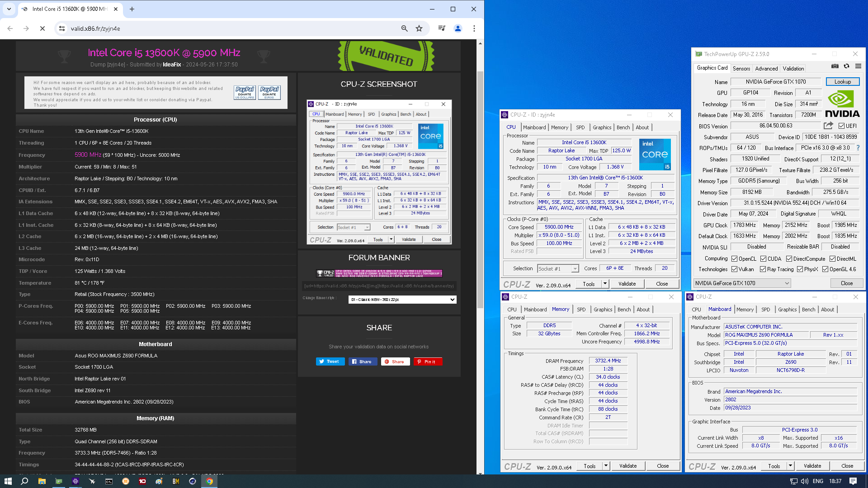Click the blue Facebook Share button
This screenshot has width=868, height=488.
pos(363,361)
